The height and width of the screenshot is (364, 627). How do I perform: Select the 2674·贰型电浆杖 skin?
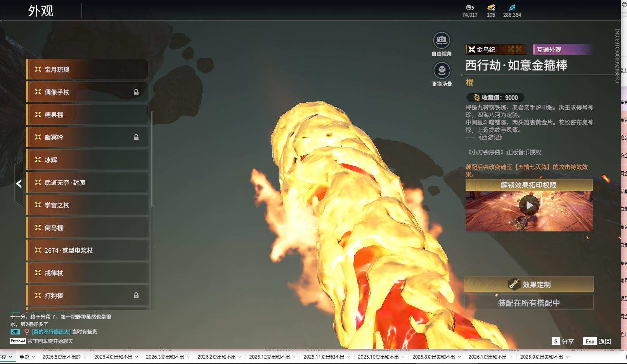coord(87,250)
